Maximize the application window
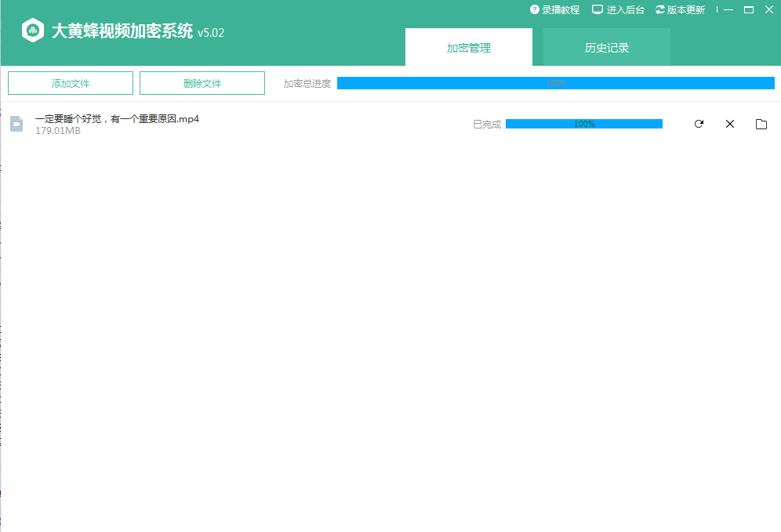Screen dimensions: 781x532 [749, 9]
